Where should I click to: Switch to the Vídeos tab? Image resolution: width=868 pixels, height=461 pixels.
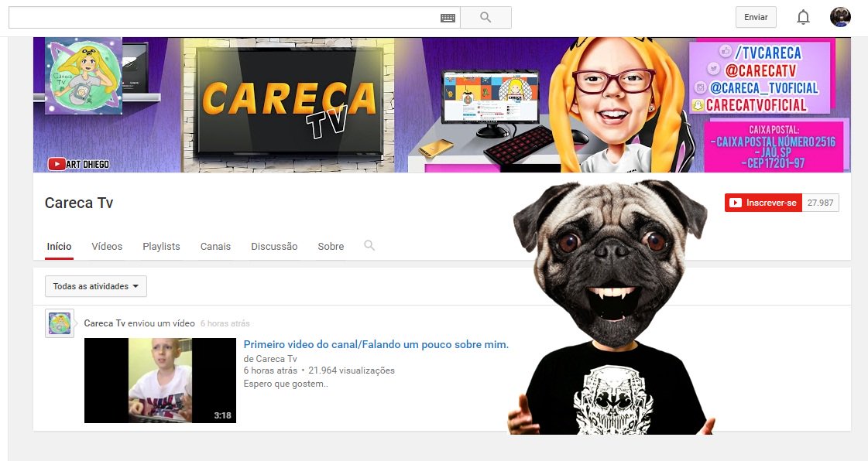(x=107, y=247)
